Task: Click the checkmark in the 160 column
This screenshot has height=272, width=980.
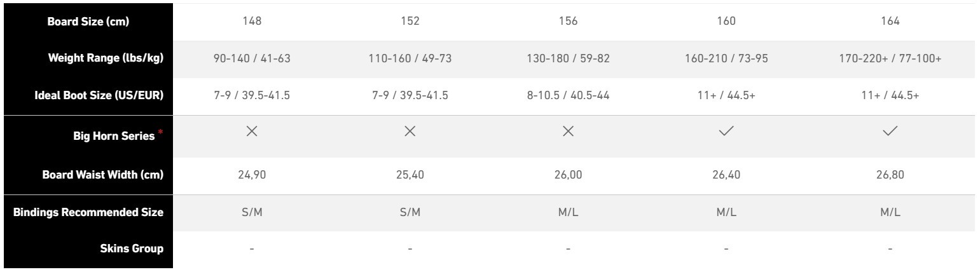Action: point(726,131)
